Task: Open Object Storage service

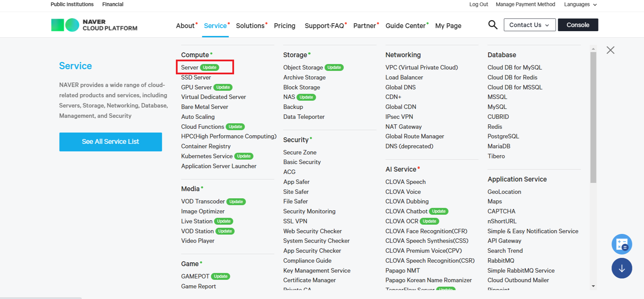Action: click(303, 67)
